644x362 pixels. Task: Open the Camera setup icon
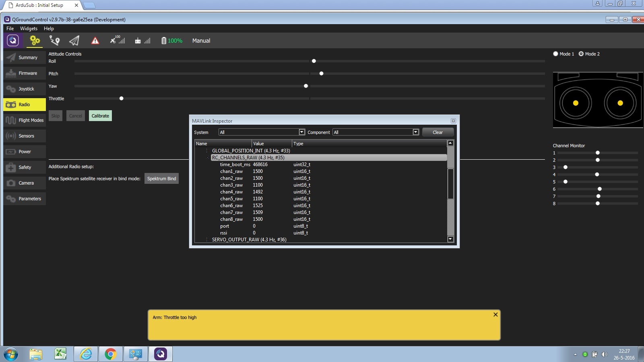point(11,183)
